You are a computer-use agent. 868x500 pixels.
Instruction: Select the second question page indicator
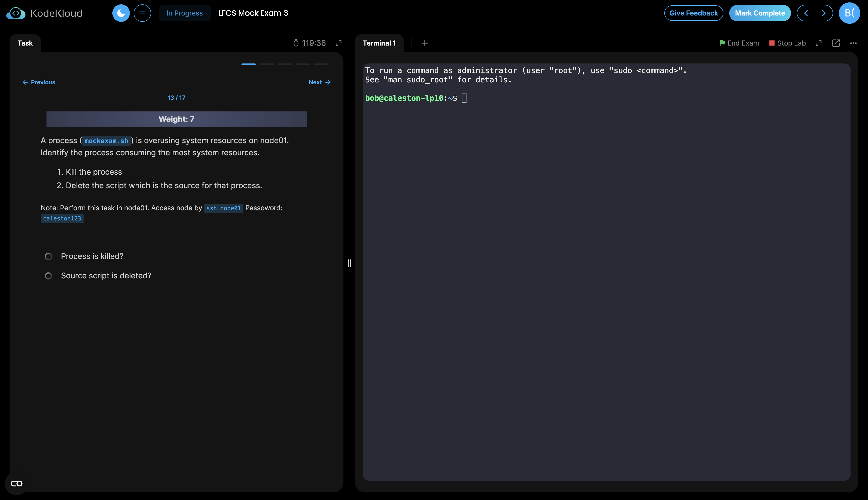tap(266, 64)
